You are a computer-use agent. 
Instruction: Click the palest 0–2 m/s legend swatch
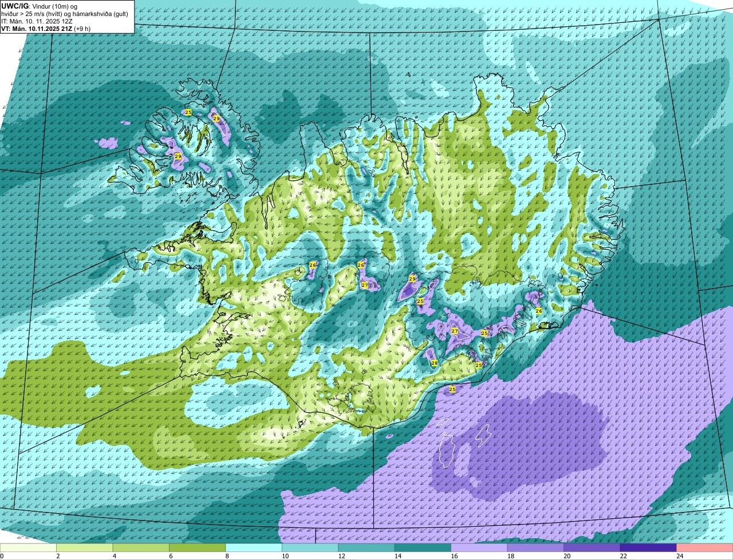click(x=28, y=547)
